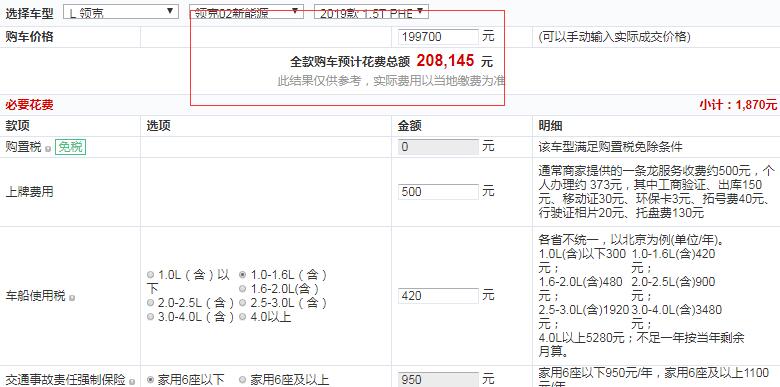Select the 1.0L（含）以下 radio option
The image size is (780, 387).
[151, 275]
